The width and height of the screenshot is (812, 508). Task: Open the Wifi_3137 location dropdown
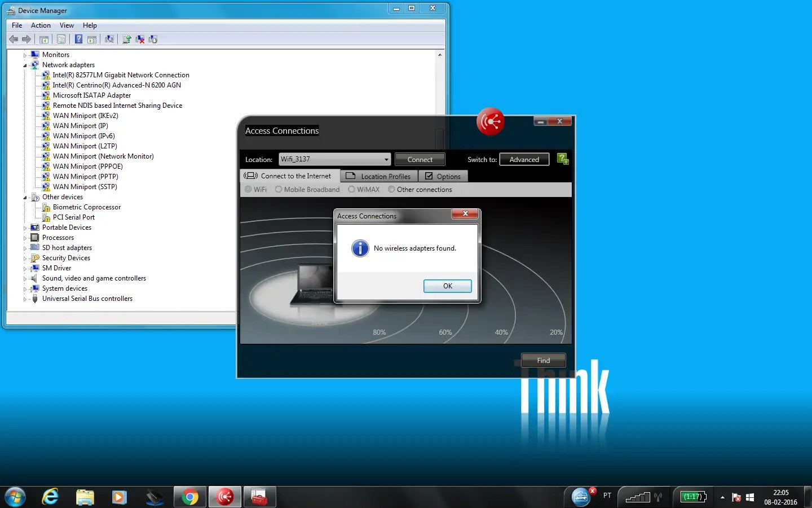[x=385, y=159]
